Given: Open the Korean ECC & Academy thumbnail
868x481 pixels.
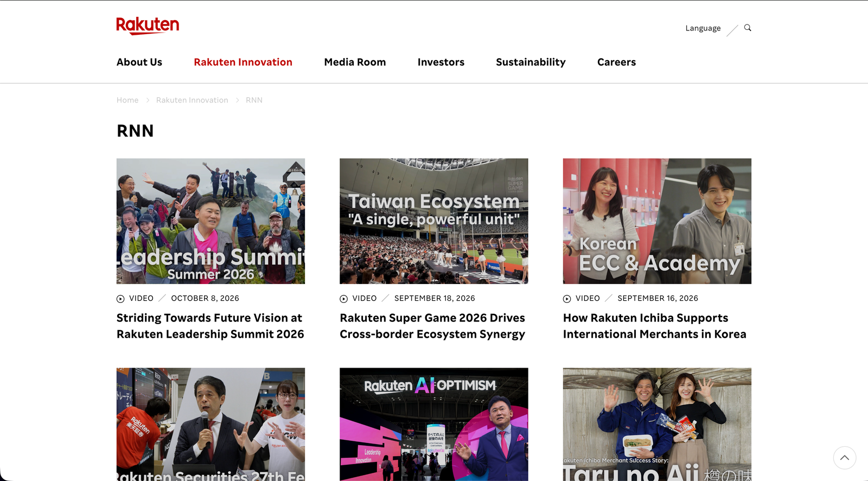Looking at the screenshot, I should tap(657, 221).
